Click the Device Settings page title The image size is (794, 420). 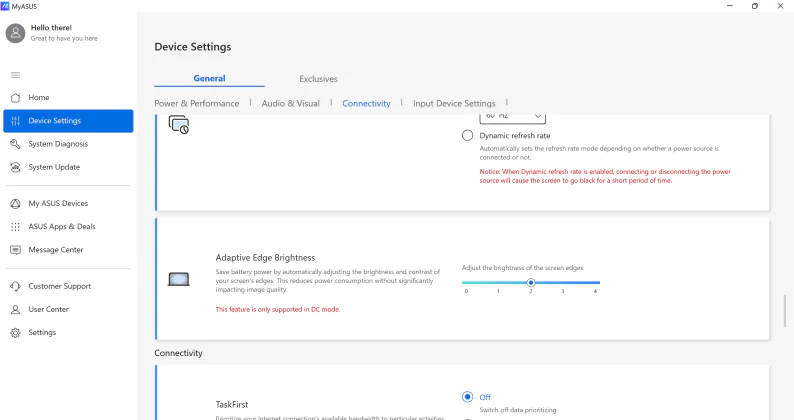[193, 47]
